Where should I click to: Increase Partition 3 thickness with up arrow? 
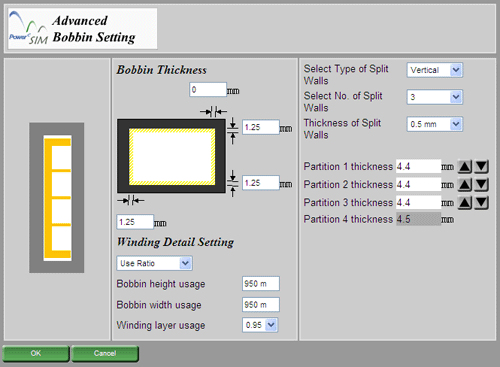[465, 202]
